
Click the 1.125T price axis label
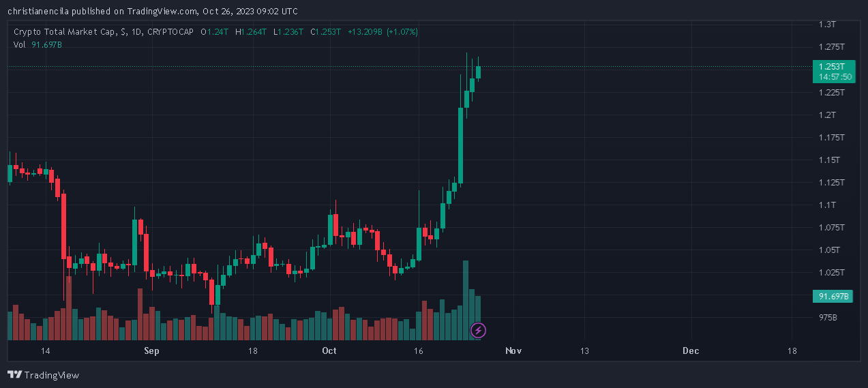click(832, 182)
